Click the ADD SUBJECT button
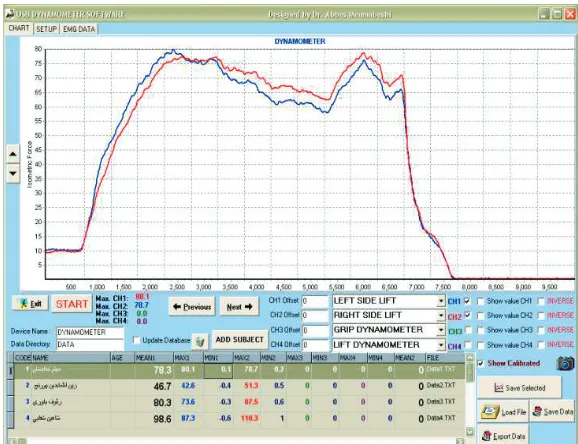Image resolution: width=578 pixels, height=444 pixels. (x=239, y=340)
